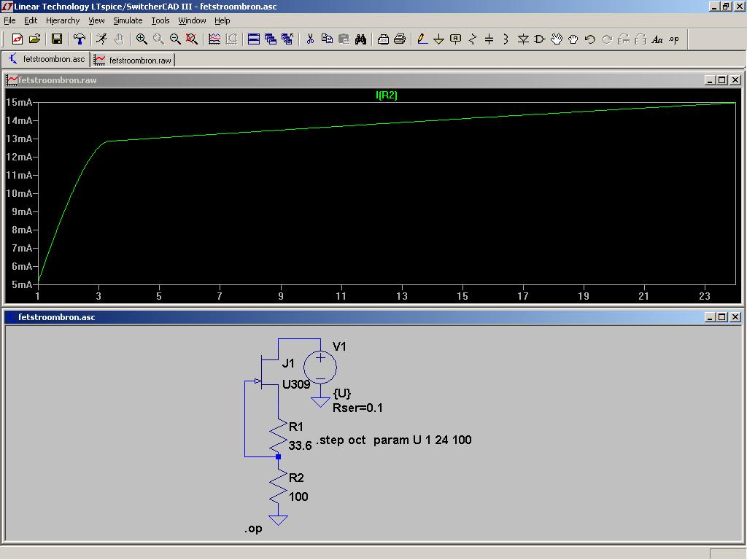The width and height of the screenshot is (747, 560).
Task: Add a SPICE directive with .op icon
Action: tap(674, 39)
